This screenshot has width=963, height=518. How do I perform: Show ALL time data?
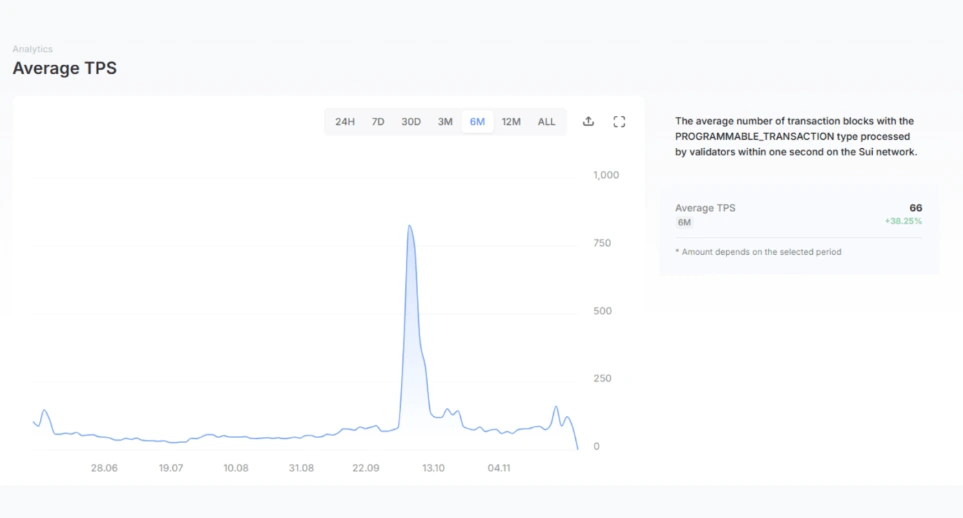pos(546,122)
